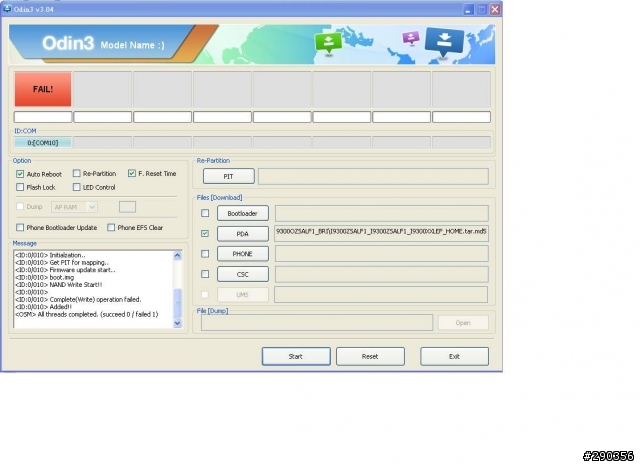Viewport: 640px width, 464px height.
Task: Click the 'Initialization..' log line
Action: (50, 255)
